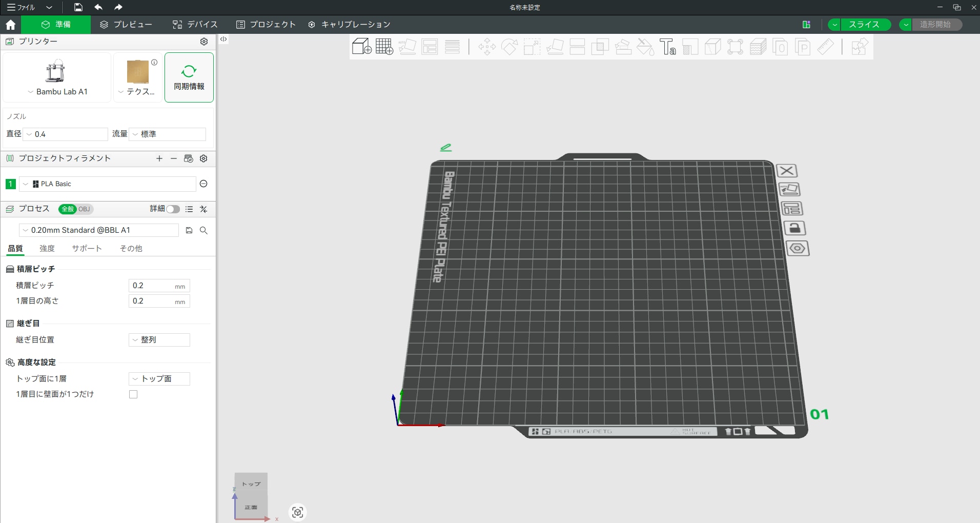Image resolution: width=980 pixels, height=523 pixels.
Task: Click the Add Plate grid icon
Action: tap(384, 47)
